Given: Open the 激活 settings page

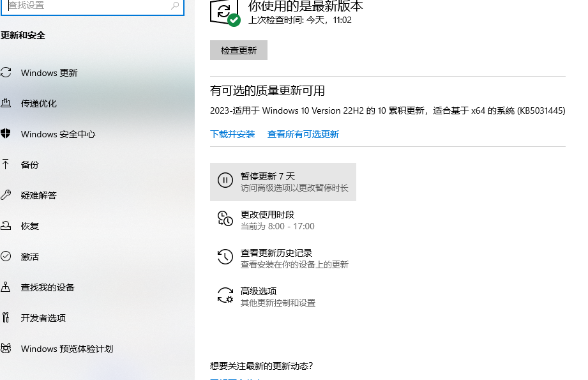Looking at the screenshot, I should [x=29, y=257].
